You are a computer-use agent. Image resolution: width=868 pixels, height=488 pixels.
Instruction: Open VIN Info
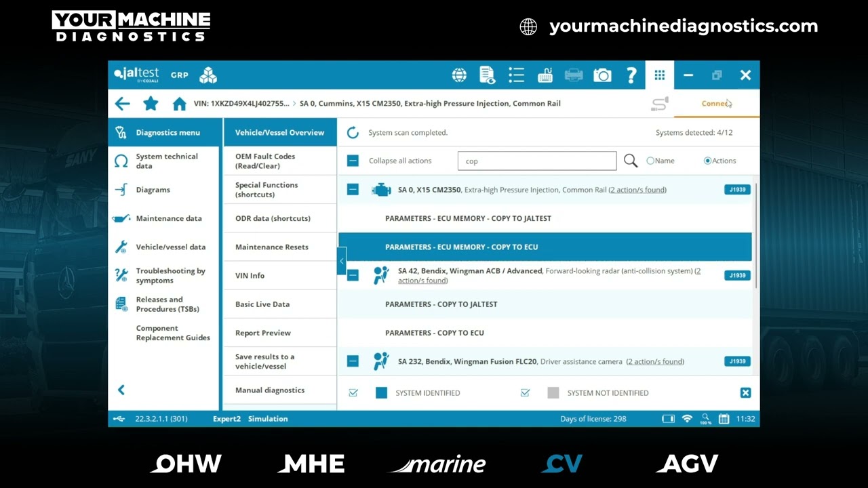[x=280, y=275]
